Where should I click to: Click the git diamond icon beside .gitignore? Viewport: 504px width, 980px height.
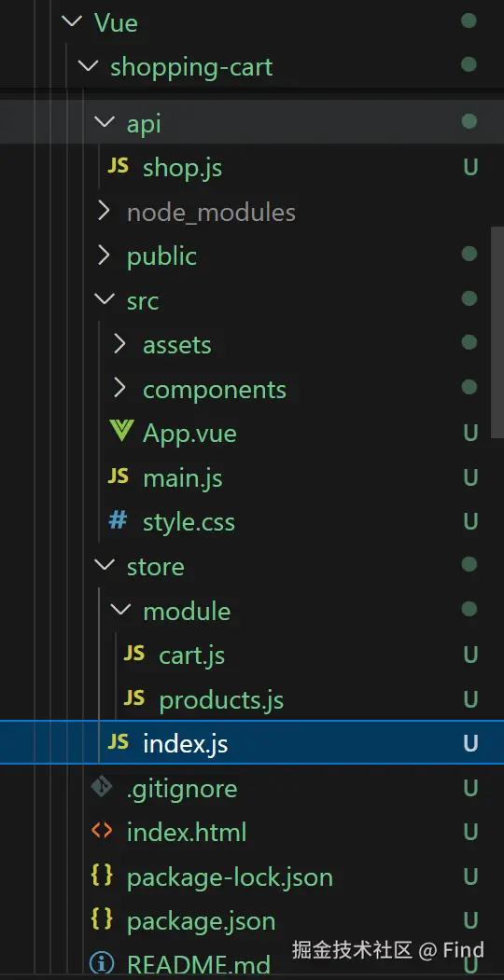click(x=102, y=787)
